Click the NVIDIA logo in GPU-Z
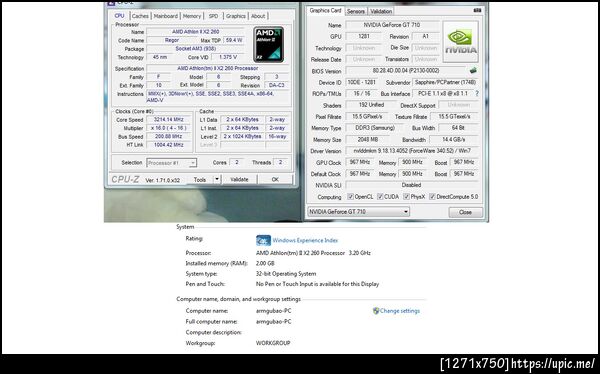Viewport: 600px width, 374px height. pyautogui.click(x=461, y=42)
